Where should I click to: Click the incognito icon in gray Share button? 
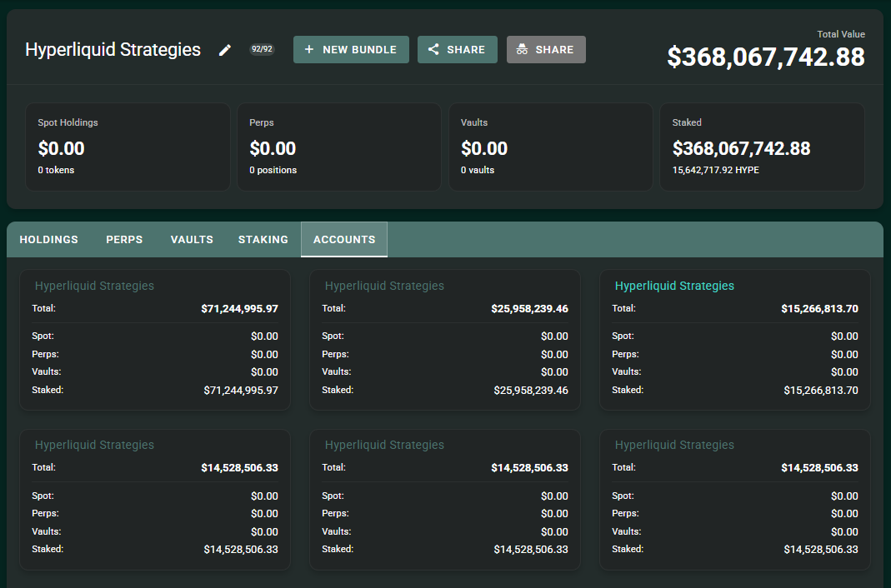[523, 49]
